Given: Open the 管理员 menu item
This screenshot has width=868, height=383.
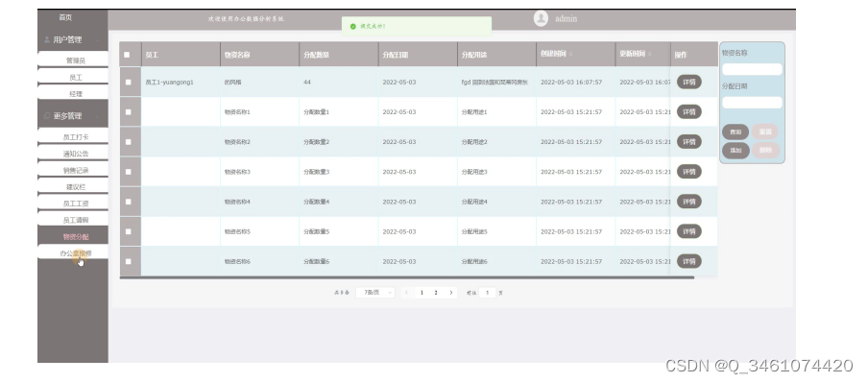Looking at the screenshot, I should tap(73, 60).
